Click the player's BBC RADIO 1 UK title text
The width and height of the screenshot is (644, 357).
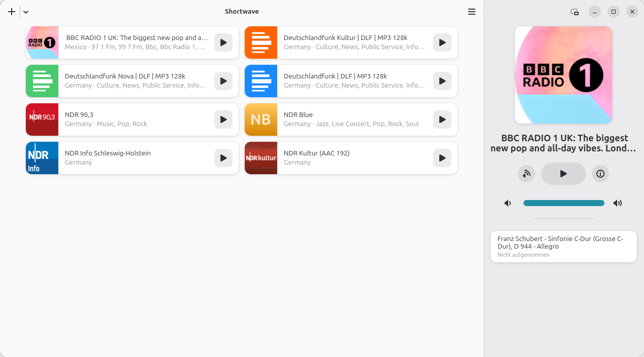click(x=563, y=143)
